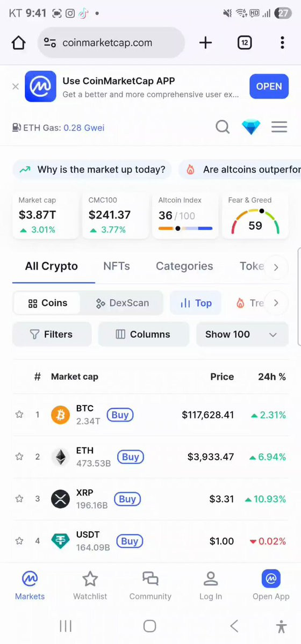The width and height of the screenshot is (301, 644).
Task: Open a new browser tab
Action: point(206,43)
